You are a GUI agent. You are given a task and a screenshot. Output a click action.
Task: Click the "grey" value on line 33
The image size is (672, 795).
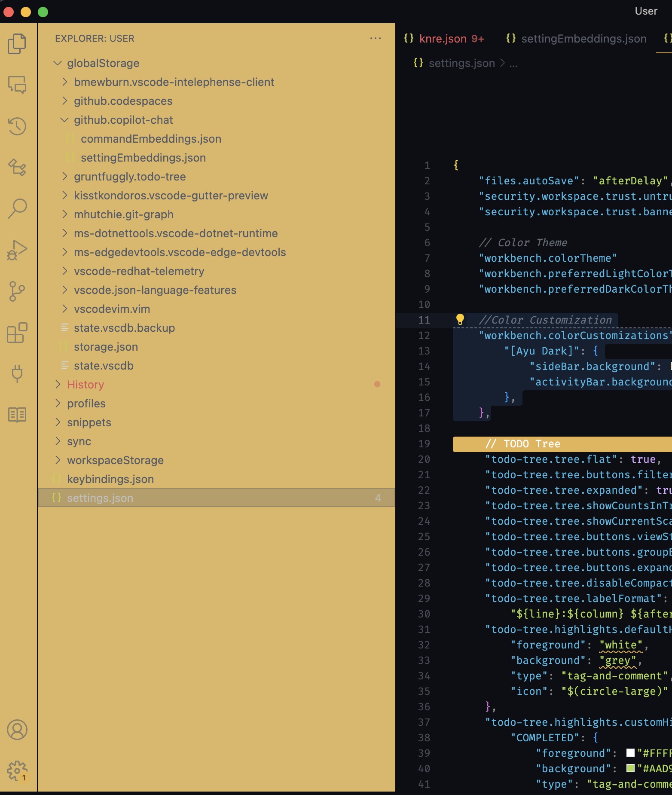click(618, 660)
